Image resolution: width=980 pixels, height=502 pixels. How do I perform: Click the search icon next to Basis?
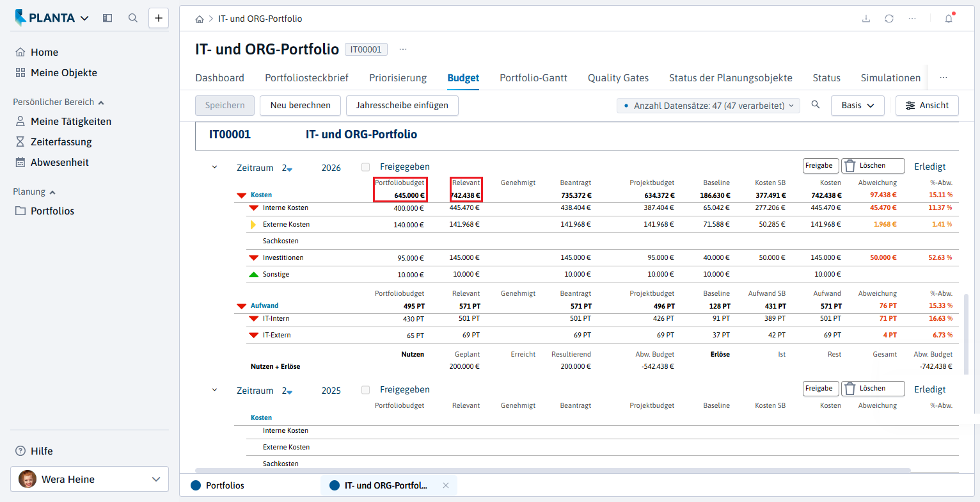pyautogui.click(x=816, y=105)
